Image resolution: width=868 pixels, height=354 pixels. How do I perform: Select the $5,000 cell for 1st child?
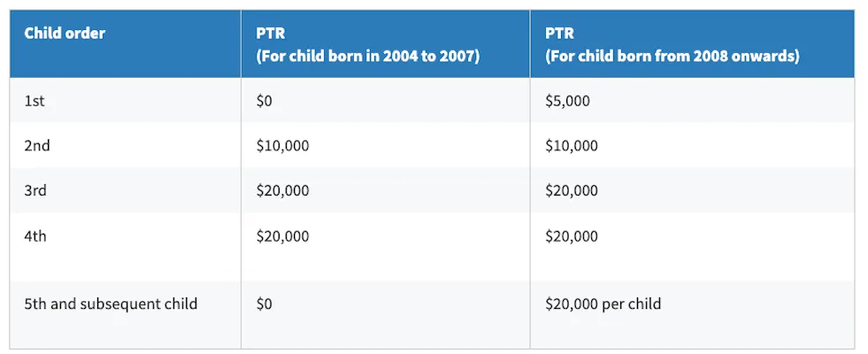click(567, 101)
